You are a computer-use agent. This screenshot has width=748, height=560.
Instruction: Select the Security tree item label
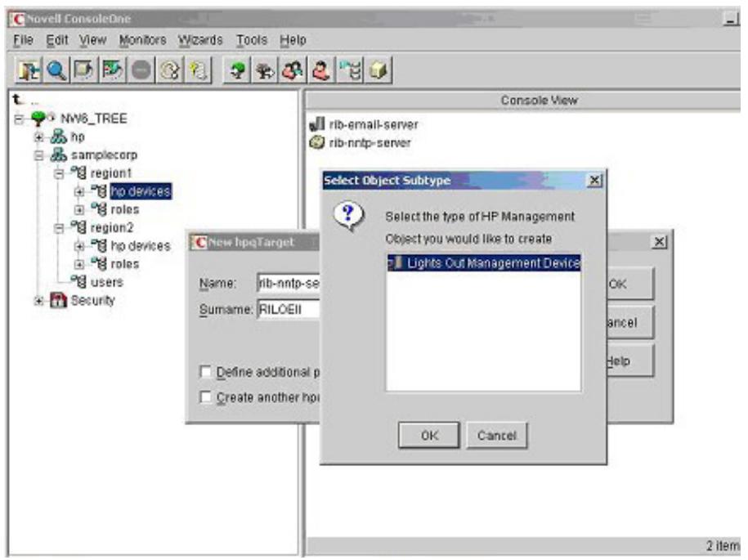pyautogui.click(x=93, y=300)
